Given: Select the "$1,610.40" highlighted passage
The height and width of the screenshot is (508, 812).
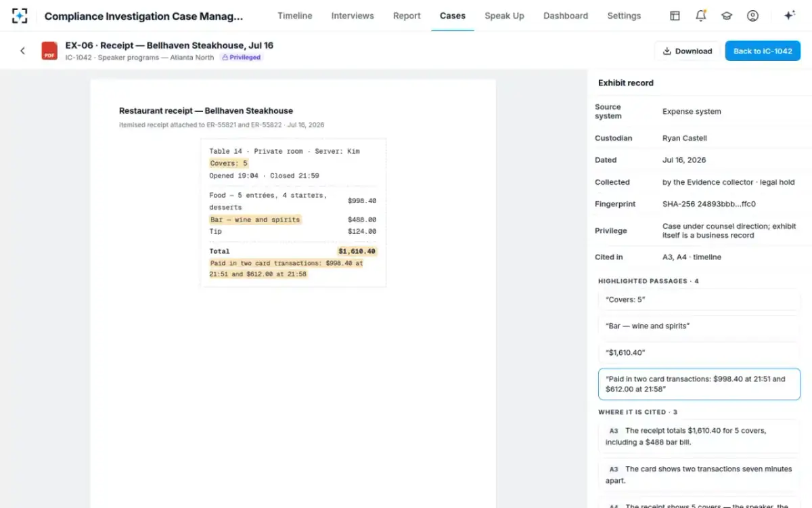Looking at the screenshot, I should (x=699, y=353).
